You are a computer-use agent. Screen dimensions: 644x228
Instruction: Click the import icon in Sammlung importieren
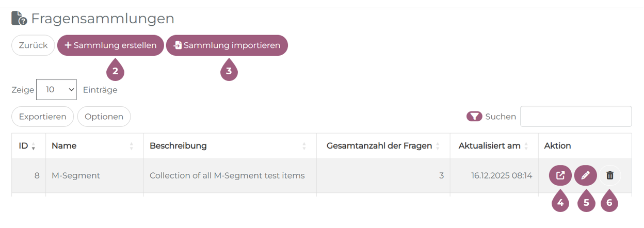(x=178, y=45)
